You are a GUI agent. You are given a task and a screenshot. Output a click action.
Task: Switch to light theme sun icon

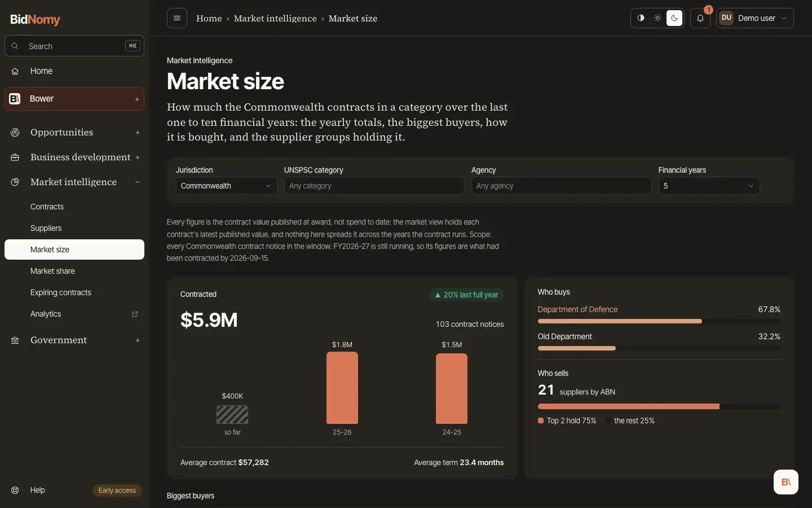pyautogui.click(x=657, y=18)
